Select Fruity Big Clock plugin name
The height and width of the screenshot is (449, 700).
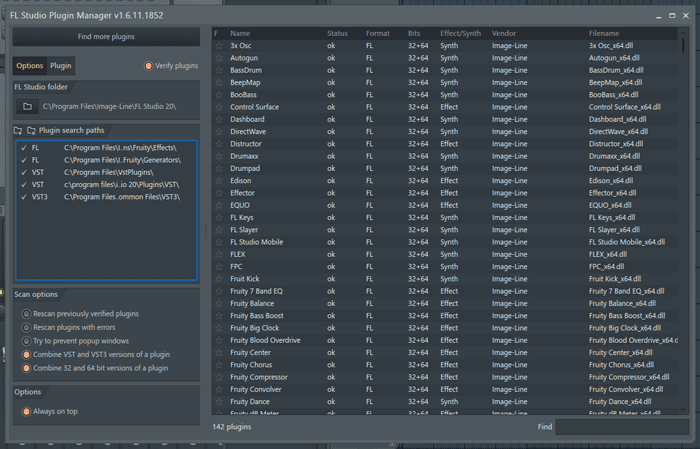pos(254,328)
